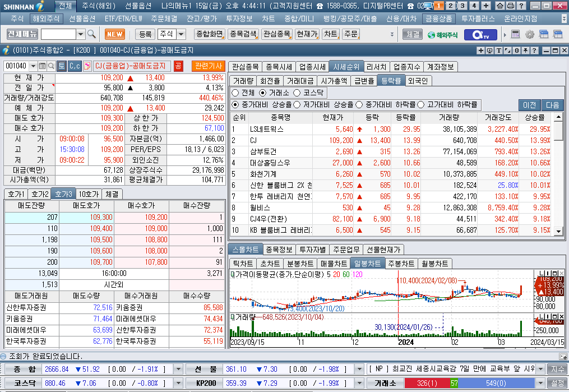This screenshot has width=569, height=392.
Task: Open the alpha TV banner
Action: point(481,34)
